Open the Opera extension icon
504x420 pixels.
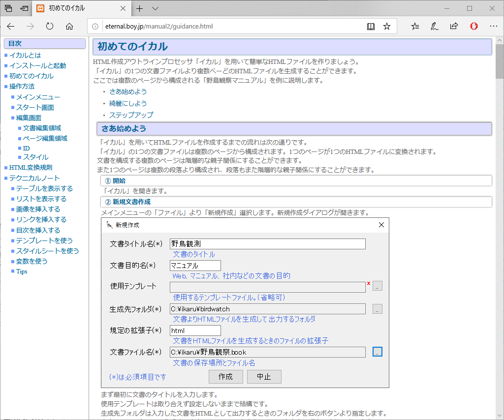473,26
